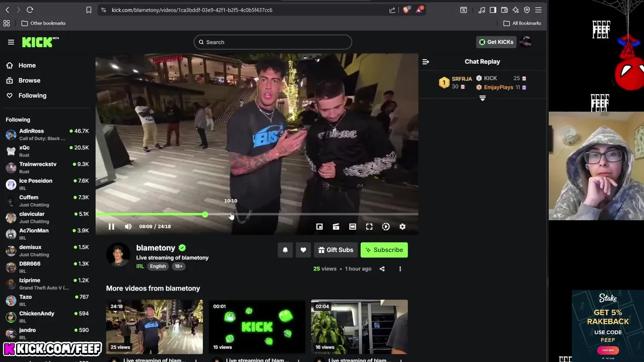The width and height of the screenshot is (644, 362).
Task: Click the green Subscribe button
Action: 384,250
